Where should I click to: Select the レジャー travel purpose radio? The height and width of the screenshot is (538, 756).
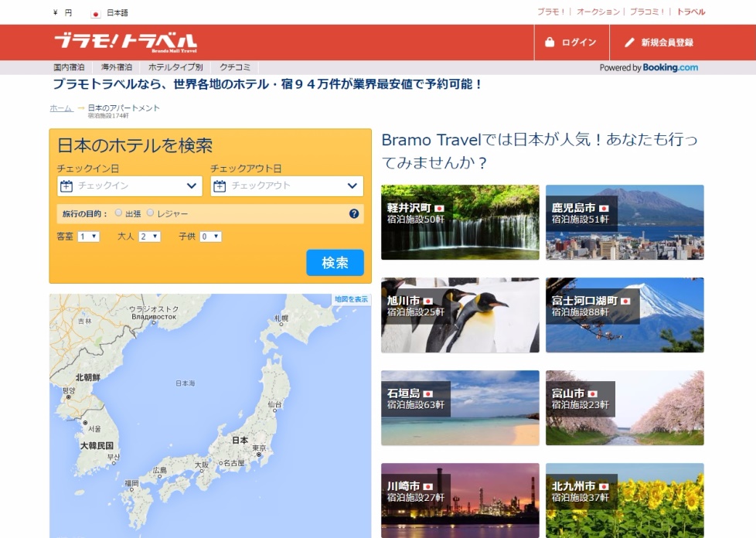pyautogui.click(x=151, y=213)
